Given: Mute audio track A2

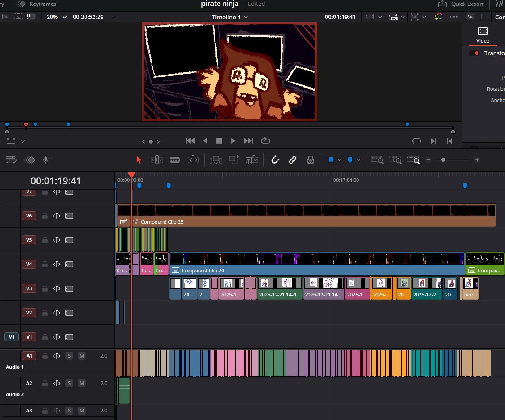Looking at the screenshot, I should pyautogui.click(x=82, y=383).
